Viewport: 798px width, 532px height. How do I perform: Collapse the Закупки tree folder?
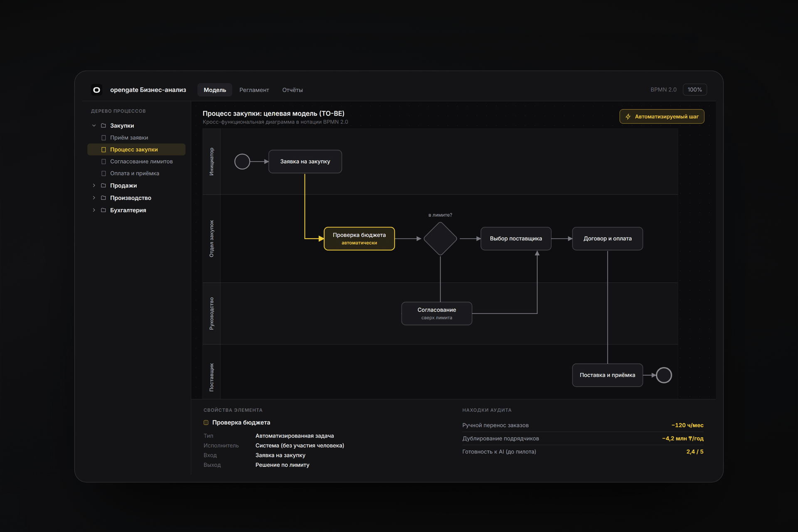[94, 126]
